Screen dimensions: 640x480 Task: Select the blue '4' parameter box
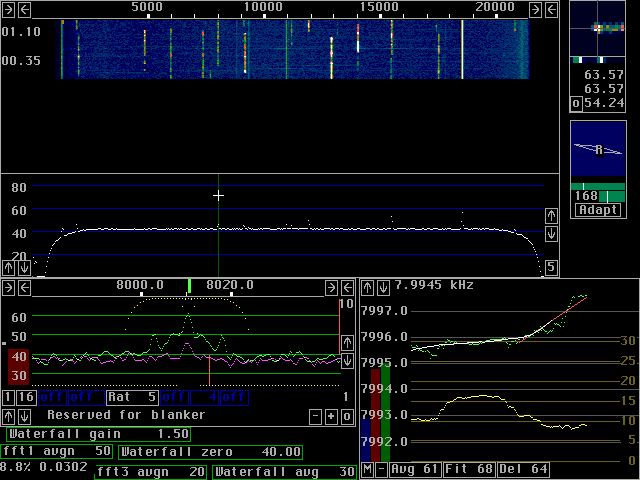tap(204, 397)
